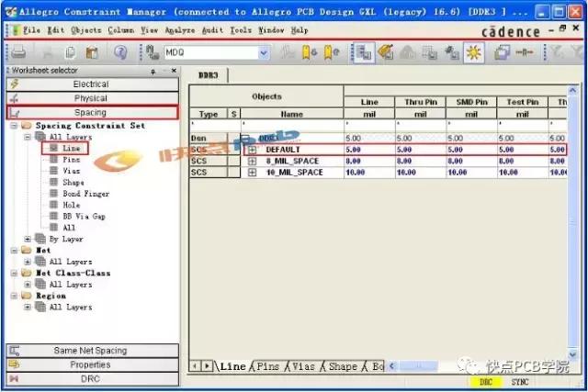Select BB Via Gap in the tree

[84, 217]
